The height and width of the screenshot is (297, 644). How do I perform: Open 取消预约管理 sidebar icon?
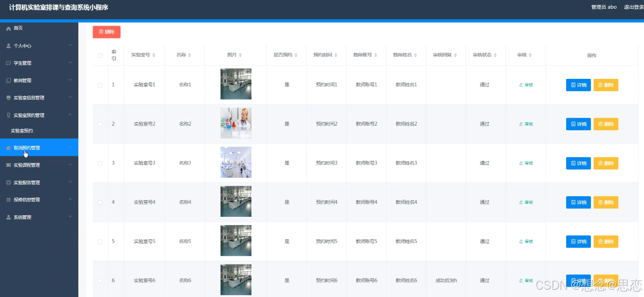tap(8, 148)
